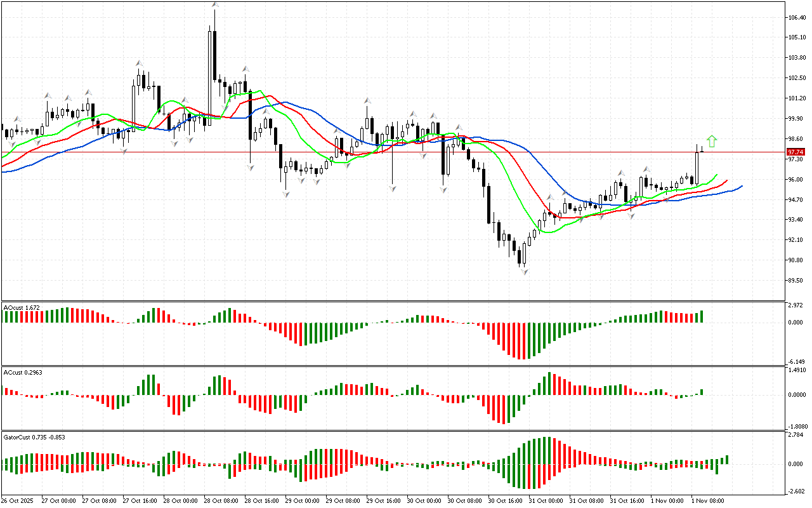Screen dimensions: 812x508
Task: Select the rightmost green GatorCust bar
Action: [727, 459]
